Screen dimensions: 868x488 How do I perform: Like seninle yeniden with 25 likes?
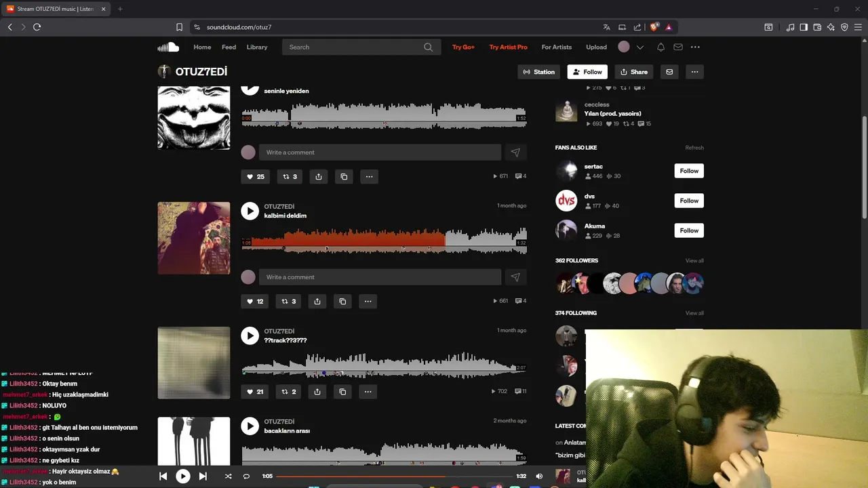click(x=256, y=176)
